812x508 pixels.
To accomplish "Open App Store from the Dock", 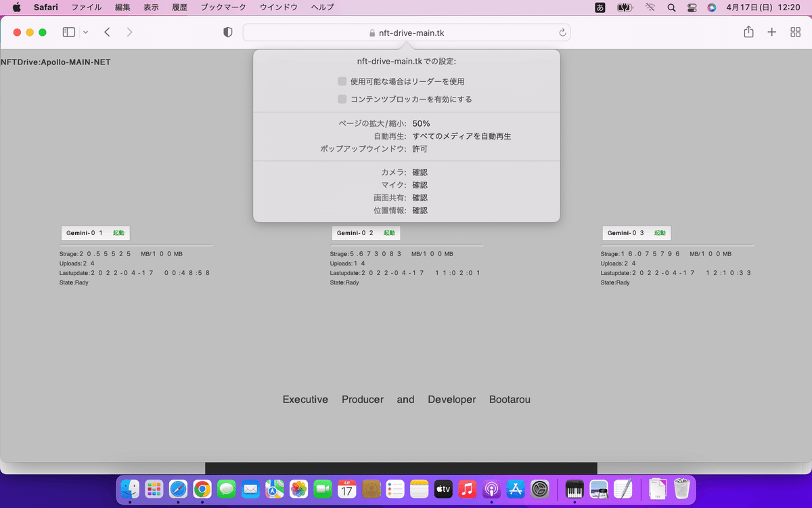I will (x=516, y=488).
